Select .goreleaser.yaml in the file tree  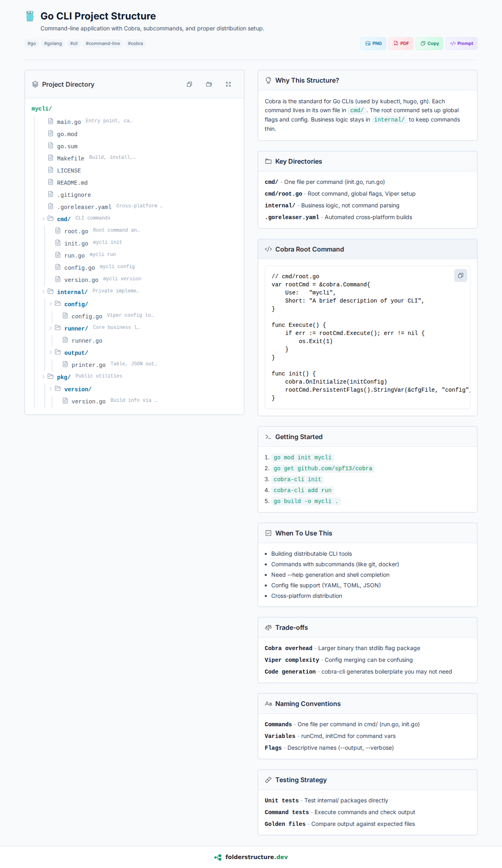(x=84, y=207)
